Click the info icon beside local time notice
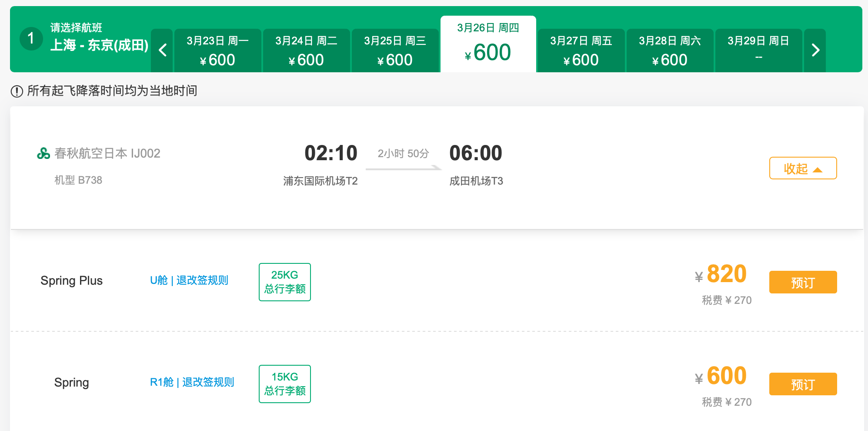 point(17,91)
